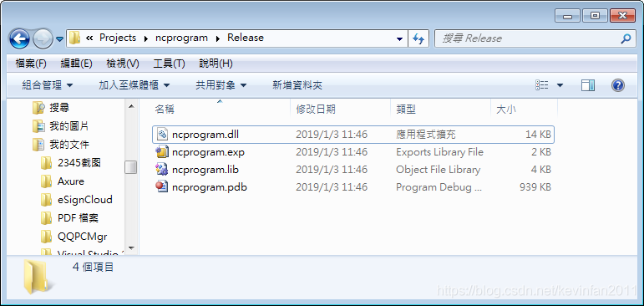Select the ncprogram.lib file icon
The image size is (644, 306).
point(163,170)
